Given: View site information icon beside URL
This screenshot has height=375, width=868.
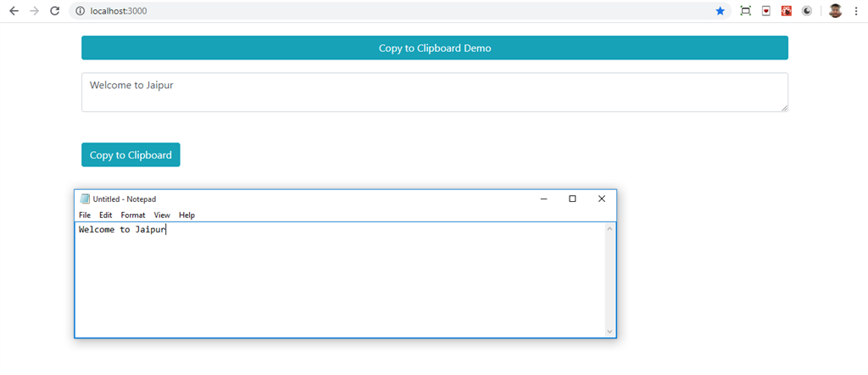Looking at the screenshot, I should 81,11.
